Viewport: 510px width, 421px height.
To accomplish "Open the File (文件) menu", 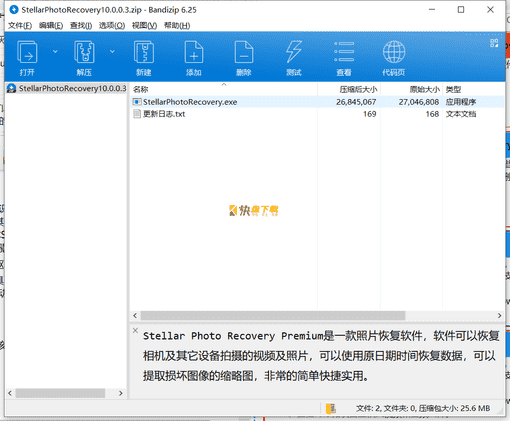I will point(20,25).
